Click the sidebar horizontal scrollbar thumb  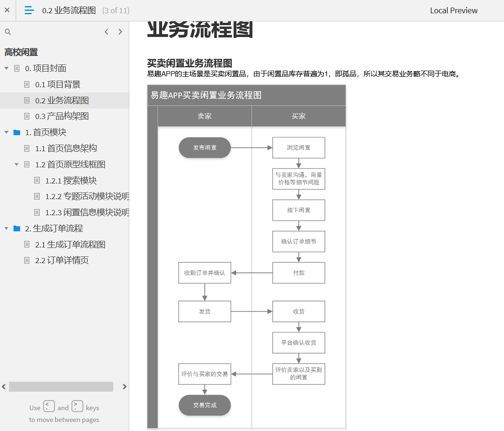click(61, 386)
